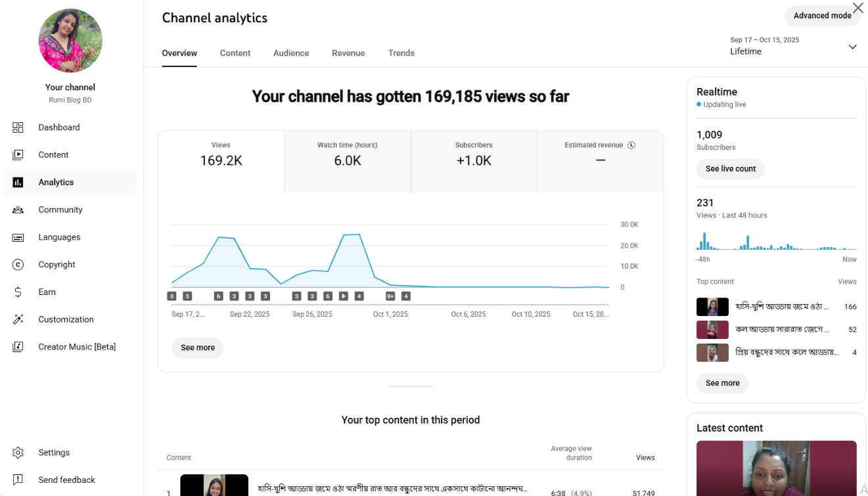Image resolution: width=868 pixels, height=496 pixels.
Task: Open Estimated revenue info tooltip icon
Action: click(x=631, y=145)
